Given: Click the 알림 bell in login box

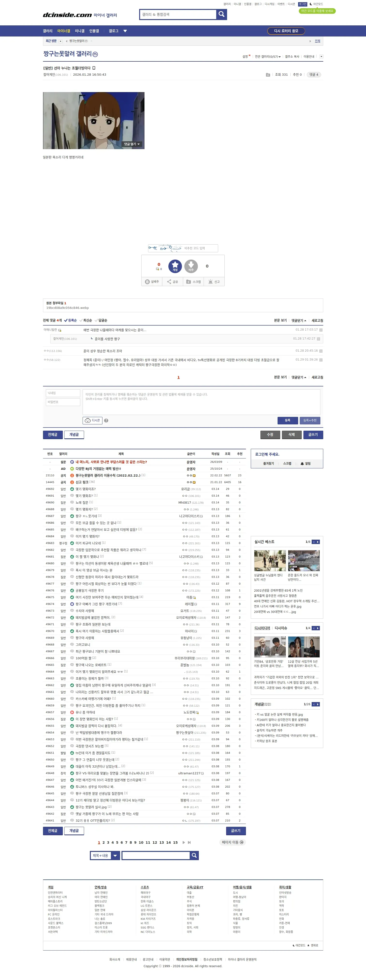Looking at the screenshot, I should tap(306, 463).
